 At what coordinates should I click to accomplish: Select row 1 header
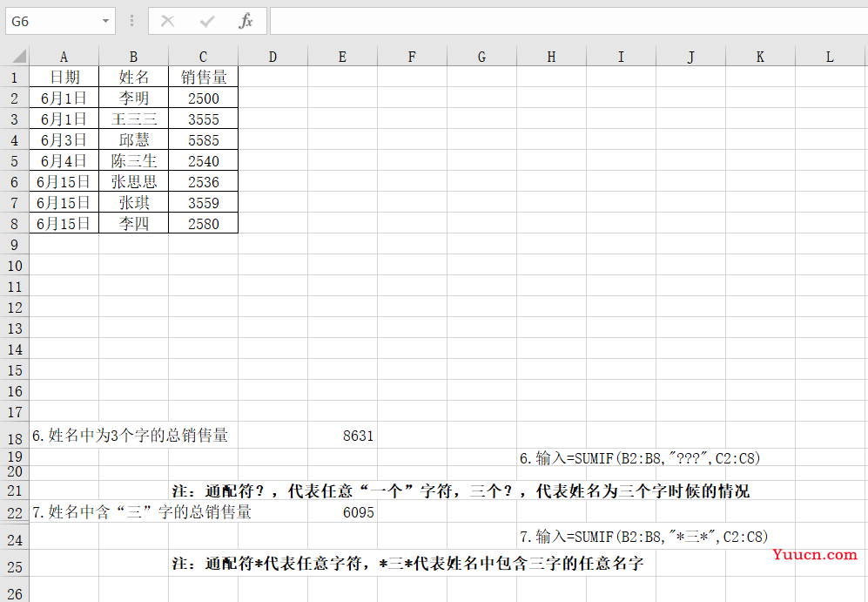pyautogui.click(x=15, y=77)
